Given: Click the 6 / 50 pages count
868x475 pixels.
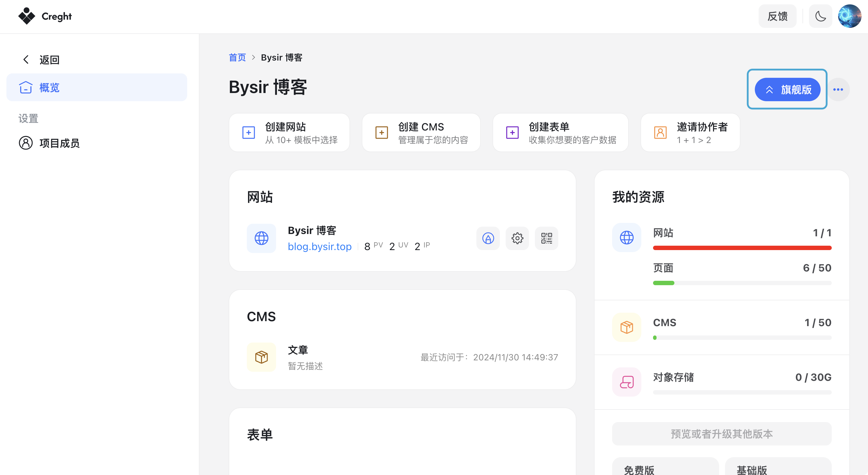Looking at the screenshot, I should (817, 268).
